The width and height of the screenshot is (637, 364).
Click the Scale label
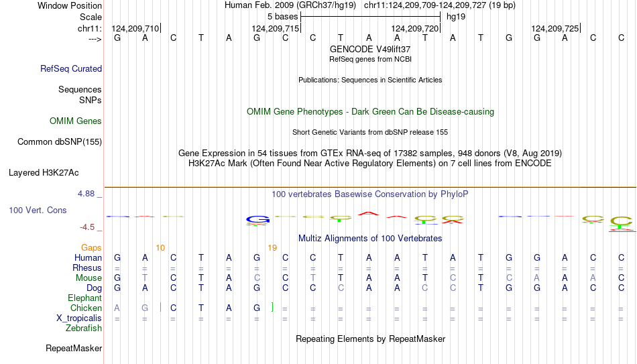[91, 17]
